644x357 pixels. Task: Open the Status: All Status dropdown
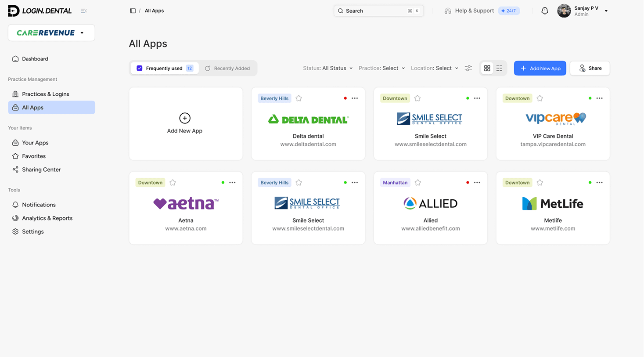pos(327,68)
